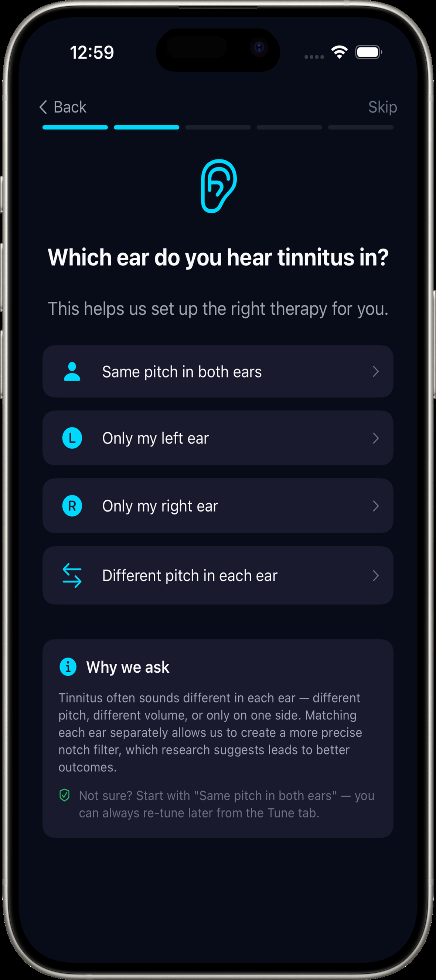Go Back to previous step
The height and width of the screenshot is (980, 436).
[63, 107]
